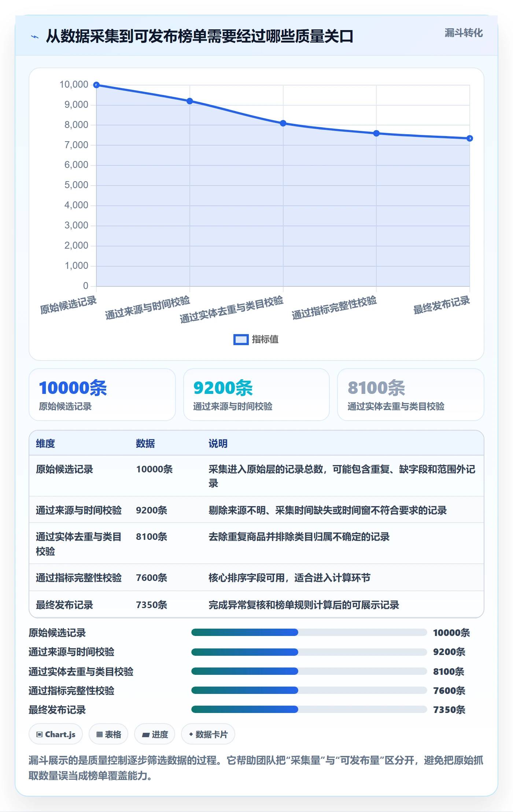Click the 通过来源与时间校验 chart data point
513x812 pixels.
point(190,101)
